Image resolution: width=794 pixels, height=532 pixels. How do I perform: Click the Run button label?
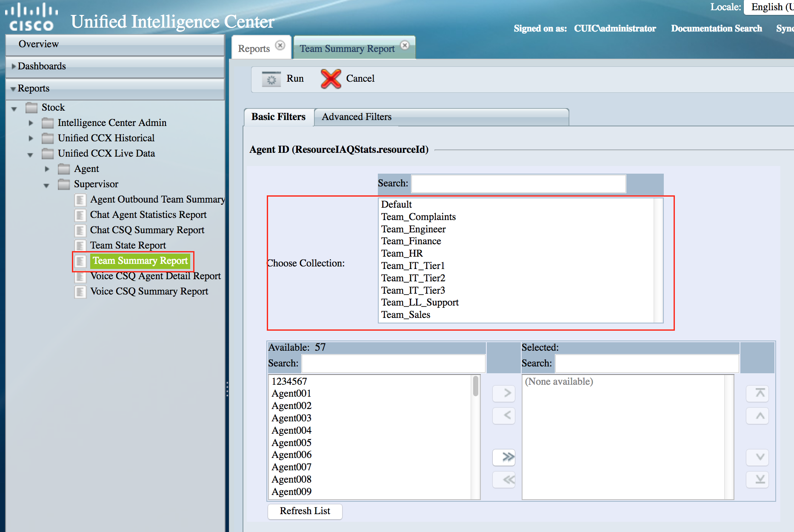(295, 79)
